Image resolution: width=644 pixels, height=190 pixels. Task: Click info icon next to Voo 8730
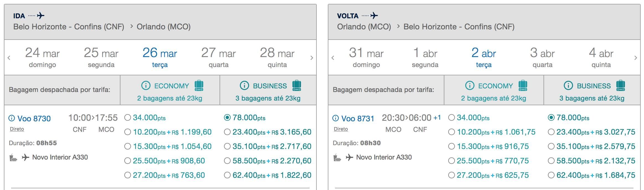coord(12,118)
